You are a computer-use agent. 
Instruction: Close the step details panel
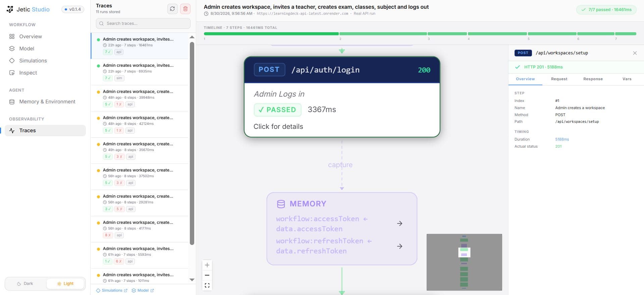(x=635, y=53)
